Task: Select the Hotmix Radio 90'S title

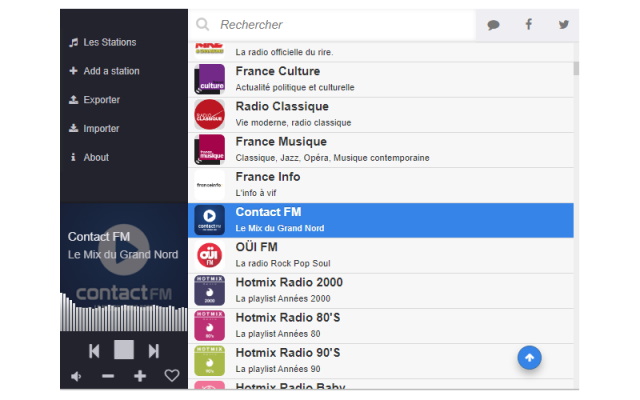Action: [x=288, y=352]
